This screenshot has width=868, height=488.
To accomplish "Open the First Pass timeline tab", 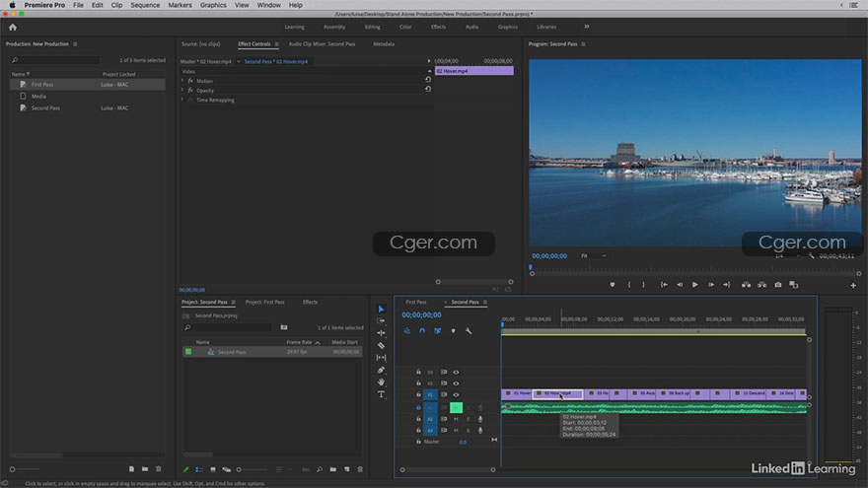I will (416, 302).
